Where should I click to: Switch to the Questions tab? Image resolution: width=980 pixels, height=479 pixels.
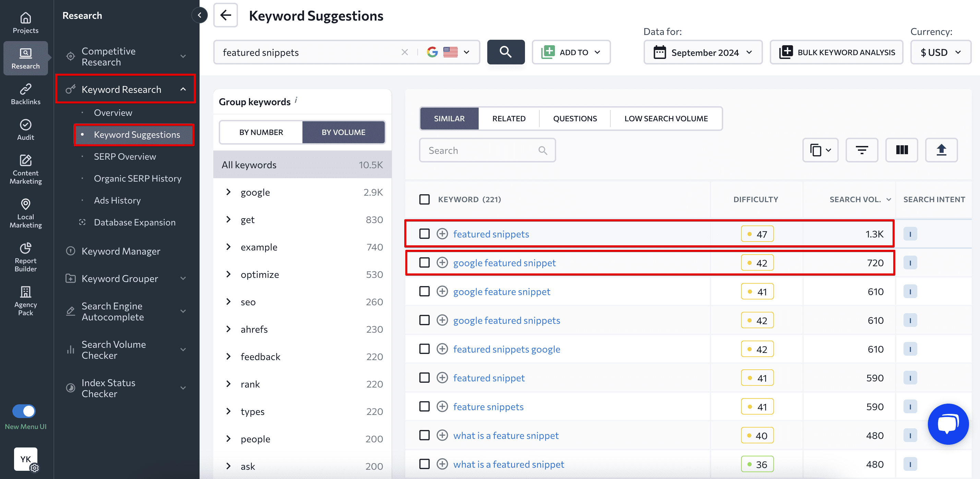574,118
